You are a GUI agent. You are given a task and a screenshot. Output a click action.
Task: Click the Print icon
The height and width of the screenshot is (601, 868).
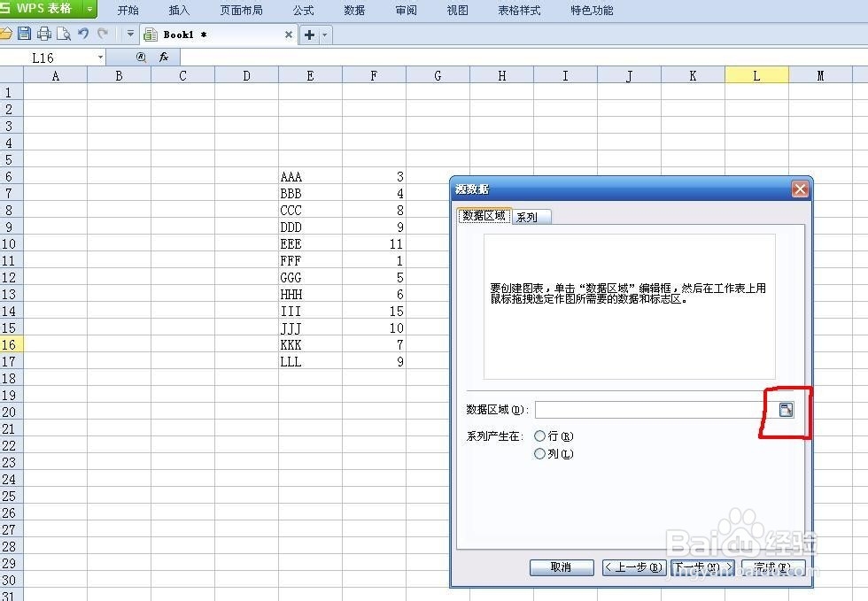coord(43,32)
